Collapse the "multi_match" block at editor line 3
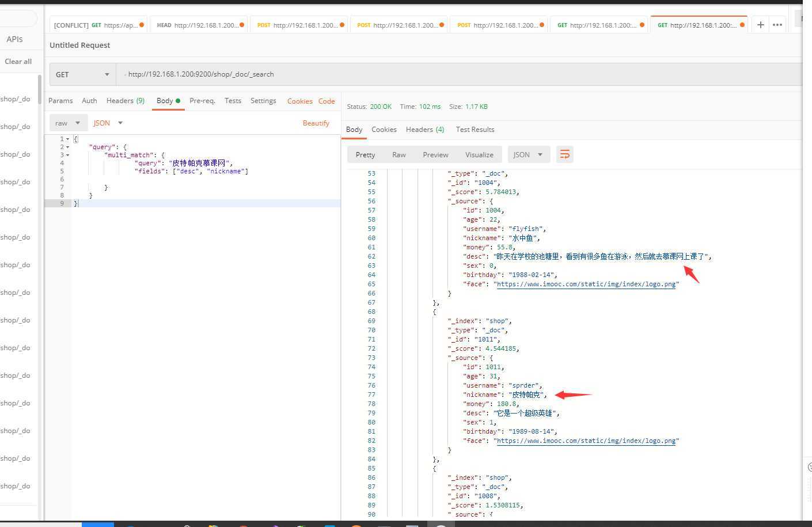This screenshot has height=527, width=812. click(x=68, y=155)
